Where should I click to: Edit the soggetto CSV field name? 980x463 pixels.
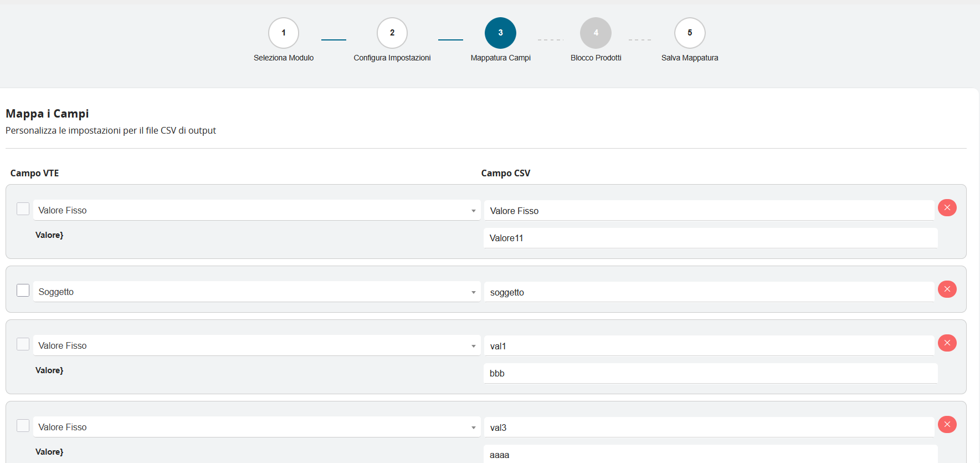tap(709, 292)
